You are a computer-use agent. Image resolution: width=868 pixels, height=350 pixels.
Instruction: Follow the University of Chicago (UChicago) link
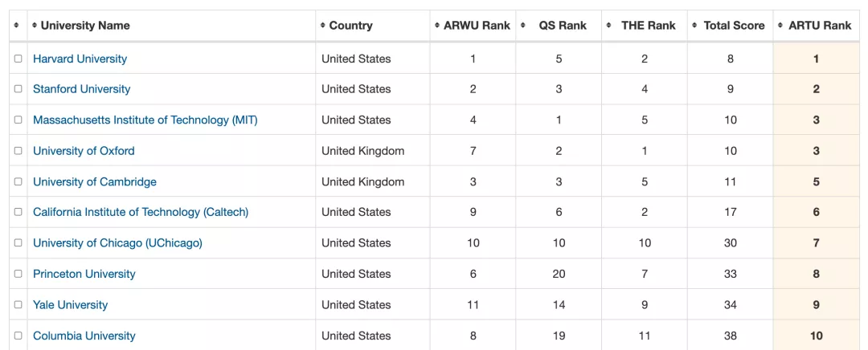pos(117,242)
